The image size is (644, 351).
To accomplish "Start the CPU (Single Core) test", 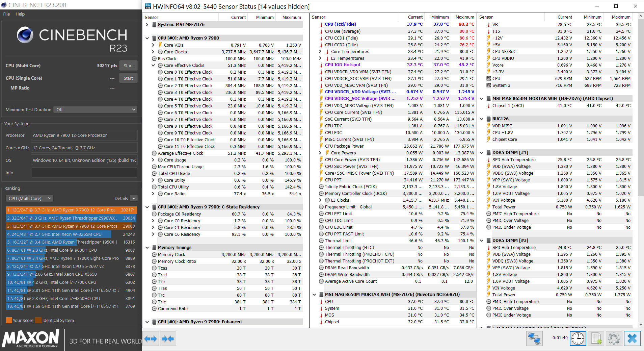I will click(128, 78).
